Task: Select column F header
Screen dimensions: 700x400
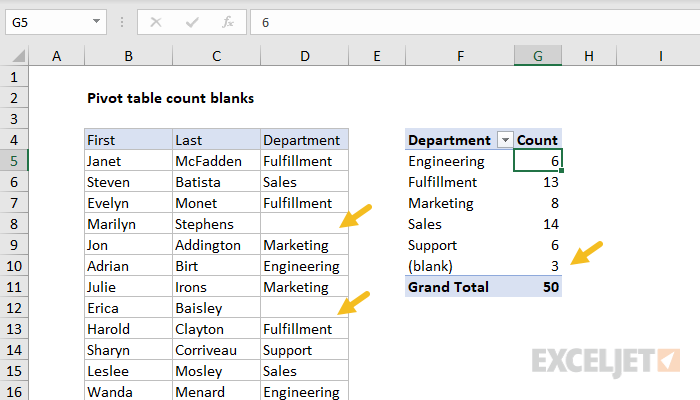Action: (460, 56)
